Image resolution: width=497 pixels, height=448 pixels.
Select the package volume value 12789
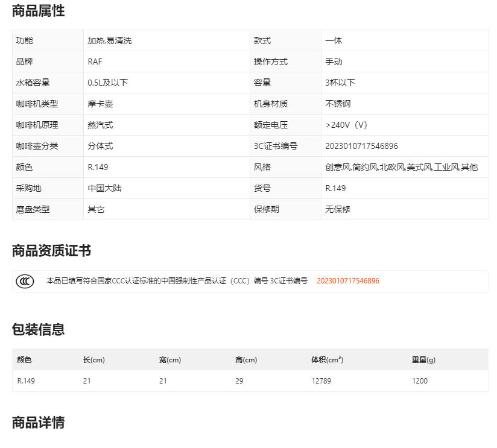tap(321, 381)
